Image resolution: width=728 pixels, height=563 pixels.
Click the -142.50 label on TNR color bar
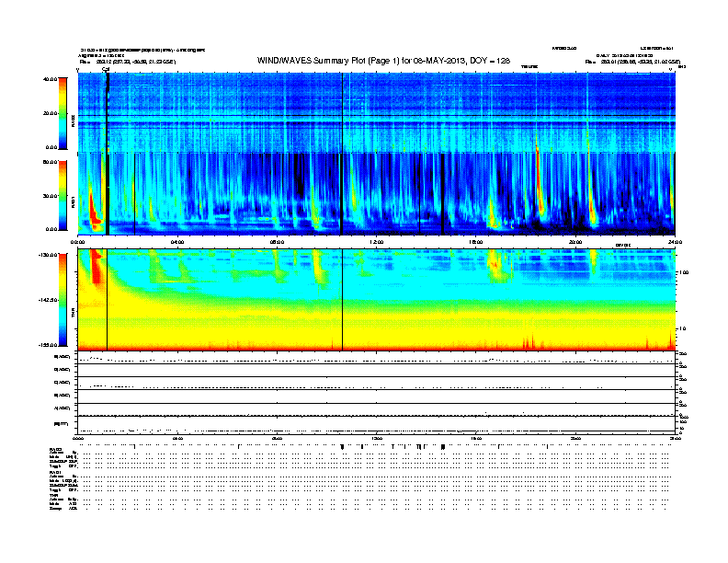pos(48,300)
